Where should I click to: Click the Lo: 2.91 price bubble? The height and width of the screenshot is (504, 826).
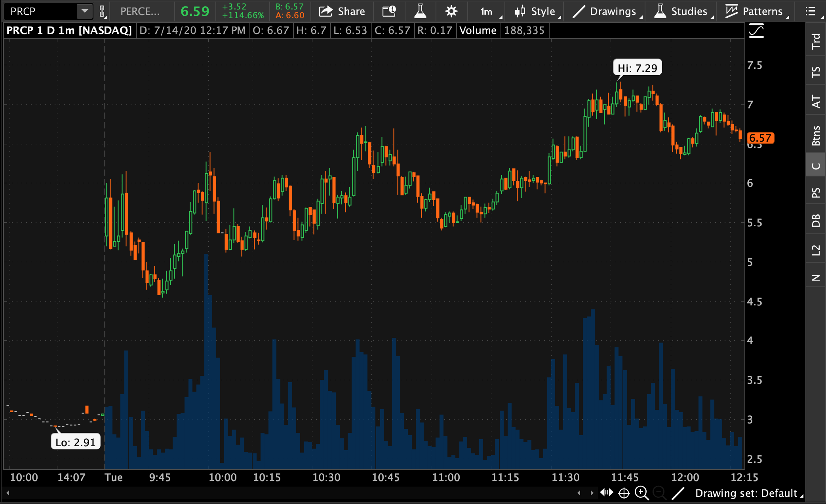75,442
